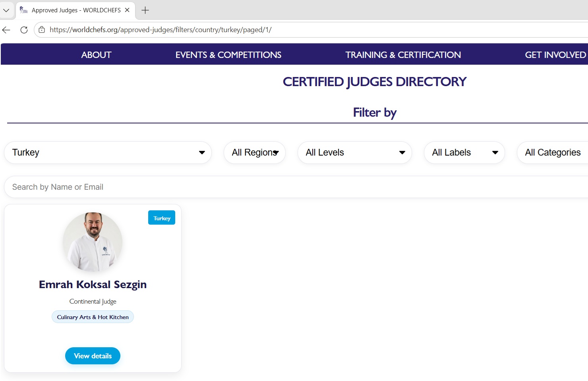The width and height of the screenshot is (588, 381).
Task: Open TRAINING & CERTIFICATION menu
Action: [x=403, y=55]
